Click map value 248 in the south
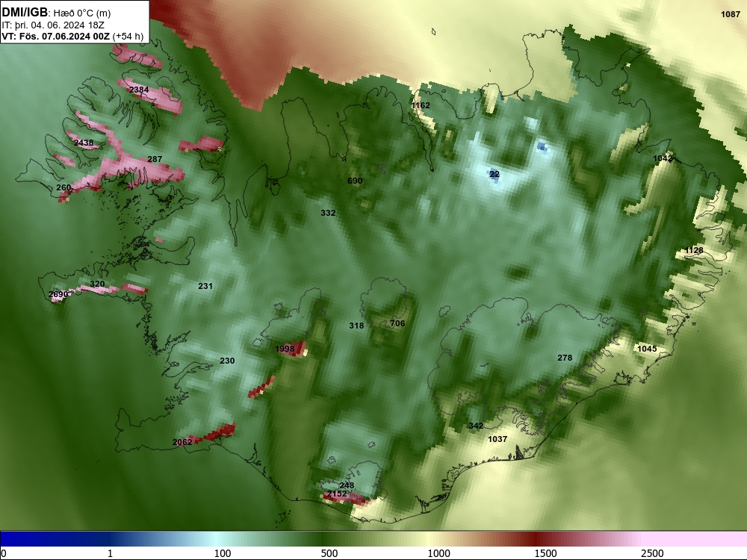Screen dimensions: 747x560 coord(347,485)
